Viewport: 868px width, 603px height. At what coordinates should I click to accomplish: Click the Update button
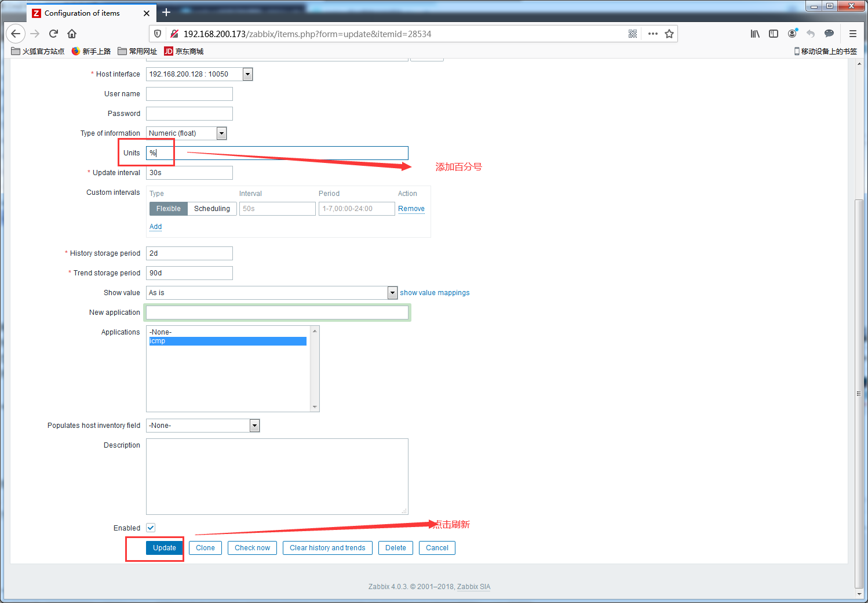pyautogui.click(x=165, y=548)
